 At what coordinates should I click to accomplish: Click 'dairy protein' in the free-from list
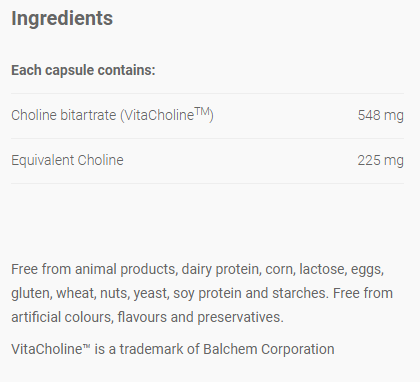[x=220, y=269]
